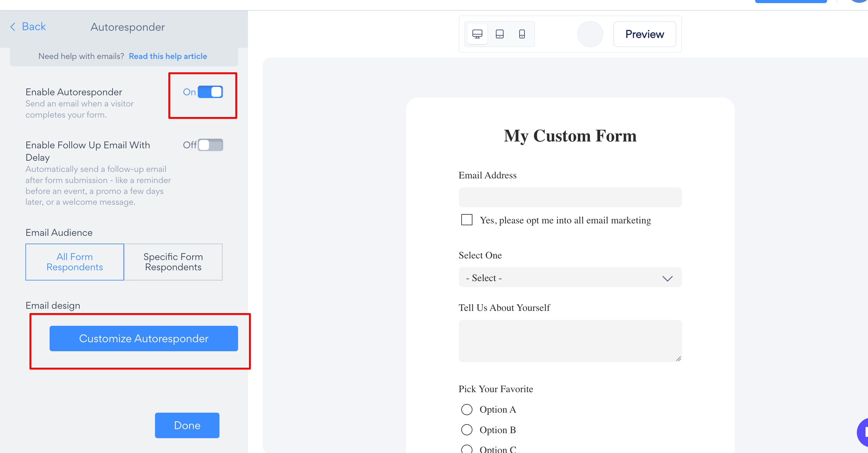868x453 pixels.
Task: Pick the Option C radio button
Action: click(467, 449)
